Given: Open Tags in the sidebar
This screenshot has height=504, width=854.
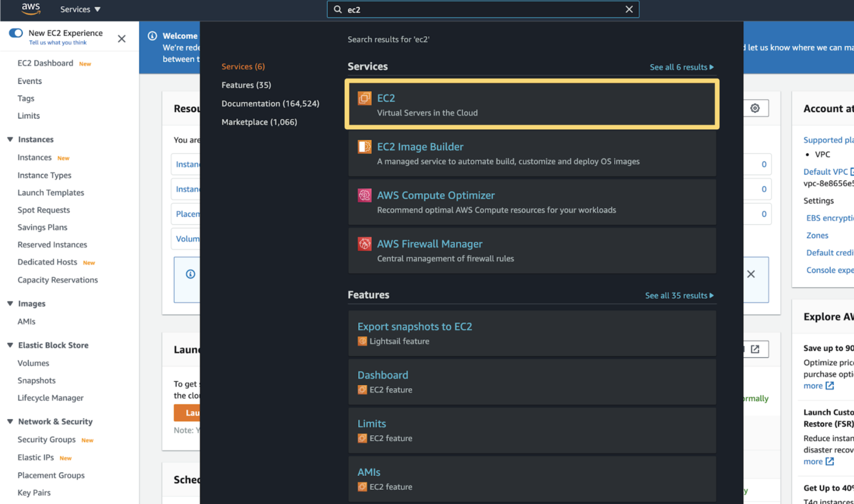Looking at the screenshot, I should tap(26, 98).
